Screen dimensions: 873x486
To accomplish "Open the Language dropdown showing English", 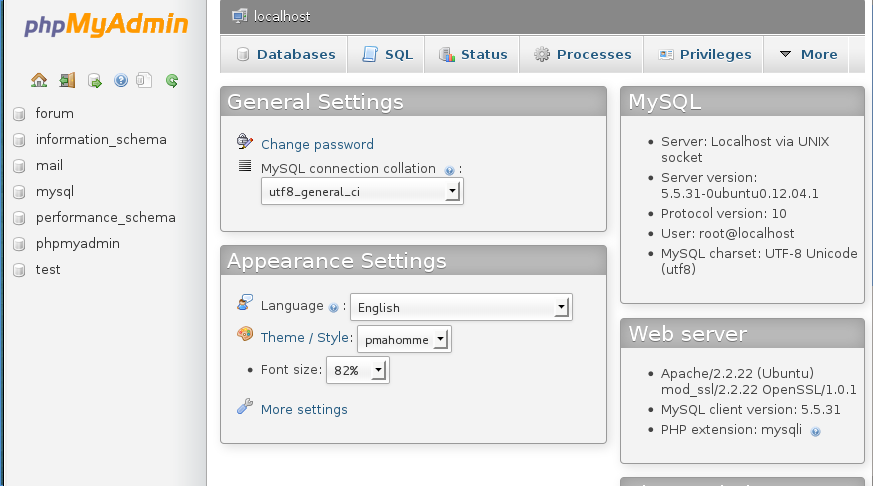I will click(x=461, y=307).
